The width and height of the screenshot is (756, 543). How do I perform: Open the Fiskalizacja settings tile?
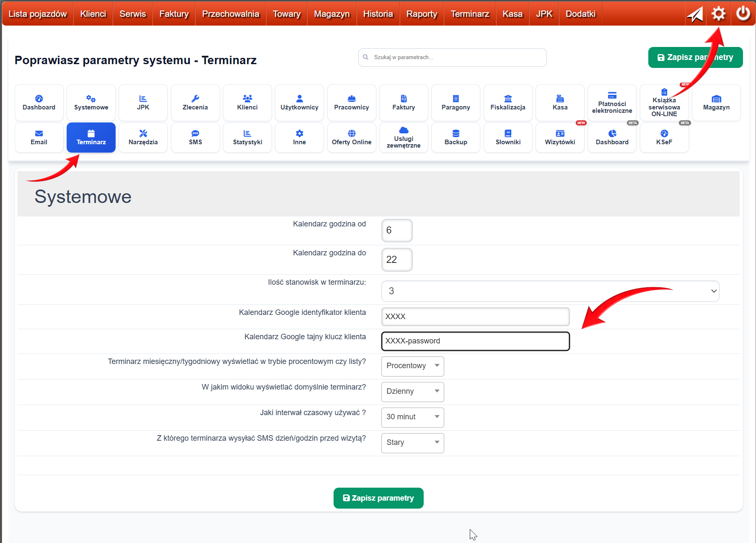point(507,103)
